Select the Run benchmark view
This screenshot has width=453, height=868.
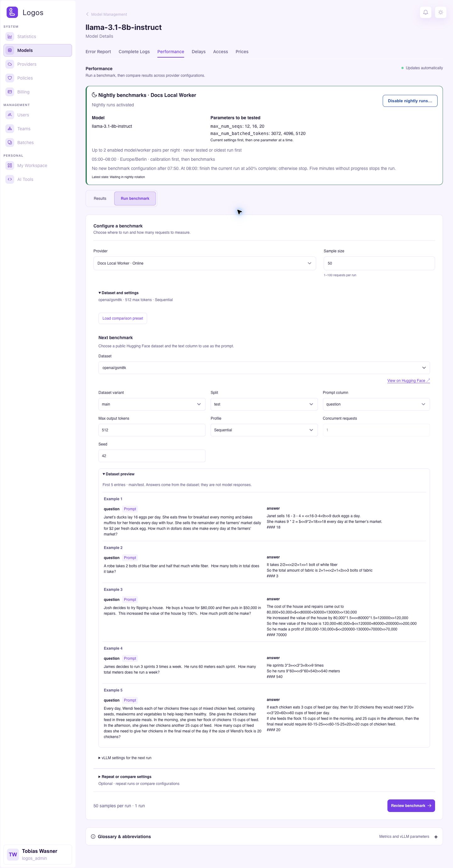tap(135, 199)
